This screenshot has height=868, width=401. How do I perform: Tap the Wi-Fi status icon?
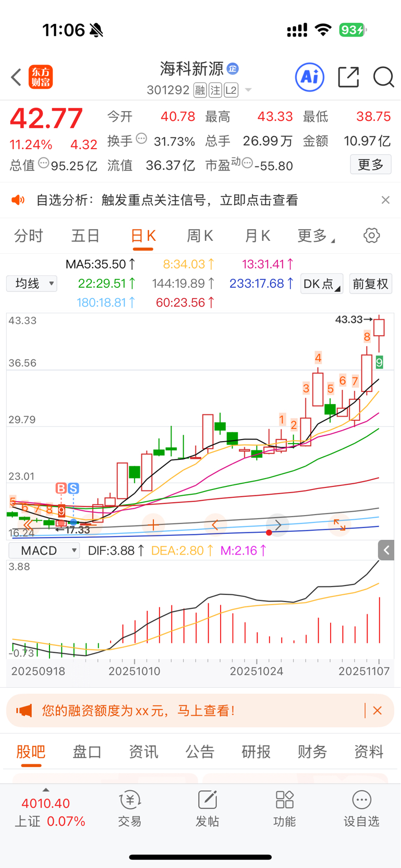(323, 30)
